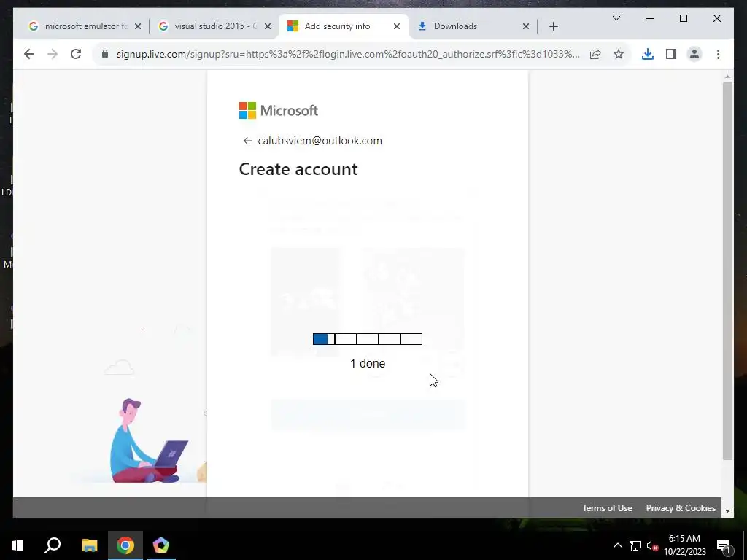Open the Windows Start menu
The image size is (747, 560).
[x=18, y=545]
